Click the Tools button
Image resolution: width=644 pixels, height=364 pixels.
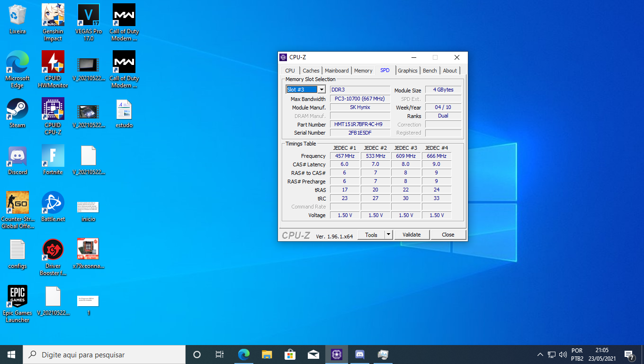point(371,235)
